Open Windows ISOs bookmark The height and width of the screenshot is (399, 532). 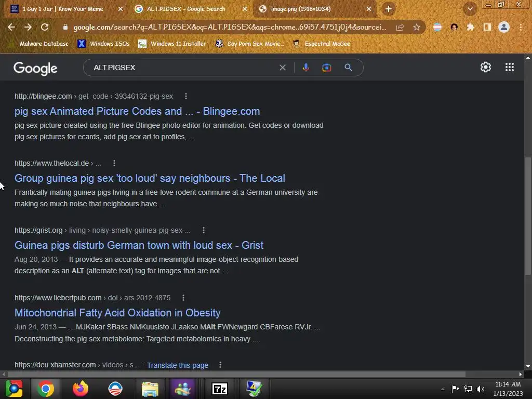[x=103, y=44]
